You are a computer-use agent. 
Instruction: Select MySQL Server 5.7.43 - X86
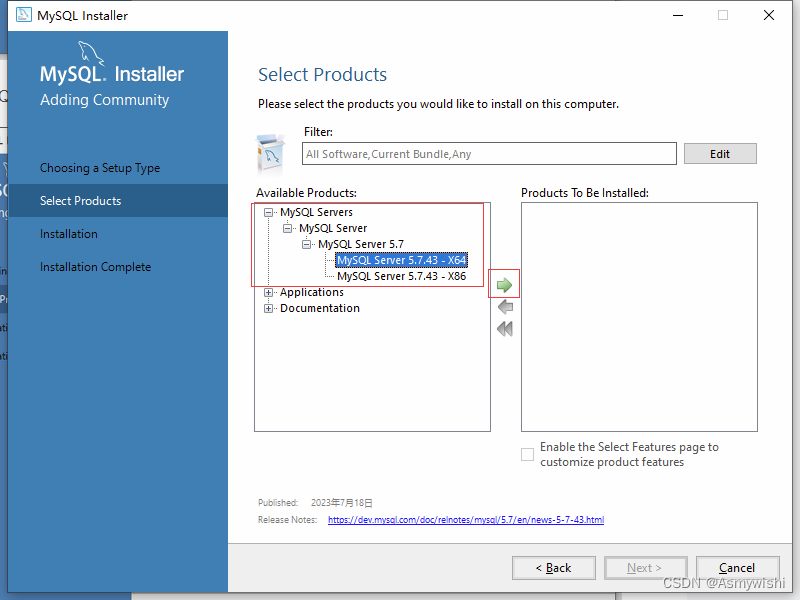[x=402, y=275]
